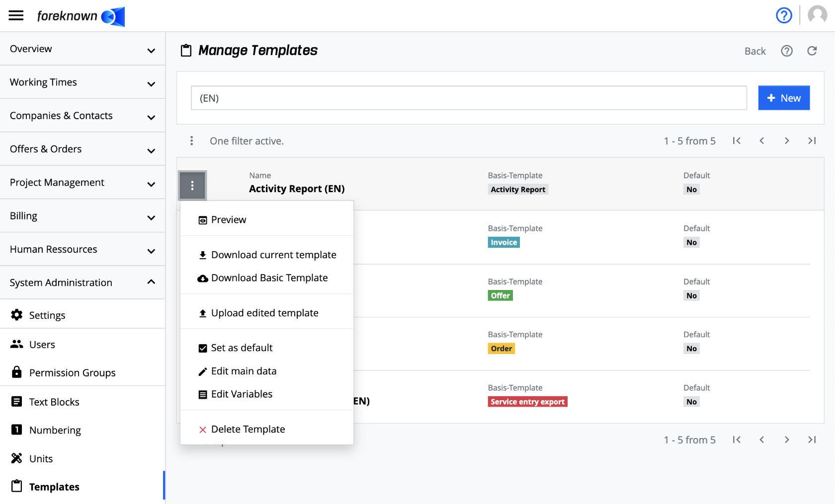Click the refresh icon for templates

click(x=812, y=51)
